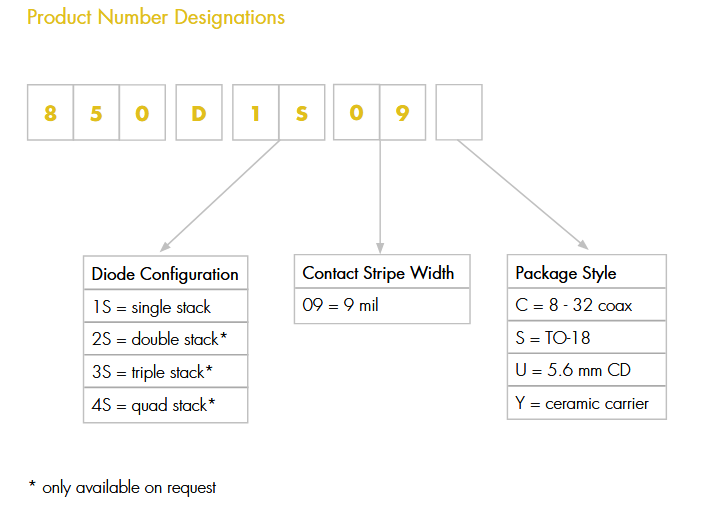
Task: Click the empty box after digit 9
Action: tap(459, 113)
